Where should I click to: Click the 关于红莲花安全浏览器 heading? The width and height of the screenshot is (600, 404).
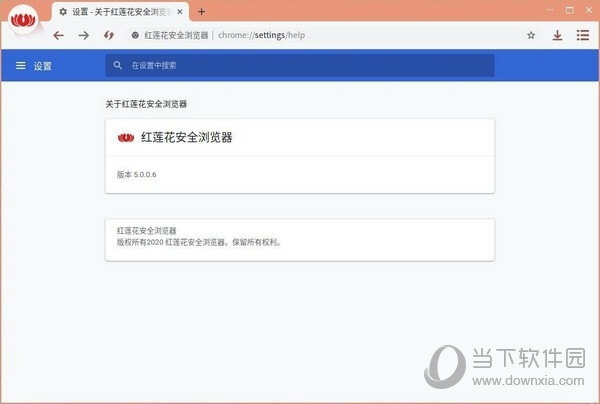click(146, 104)
